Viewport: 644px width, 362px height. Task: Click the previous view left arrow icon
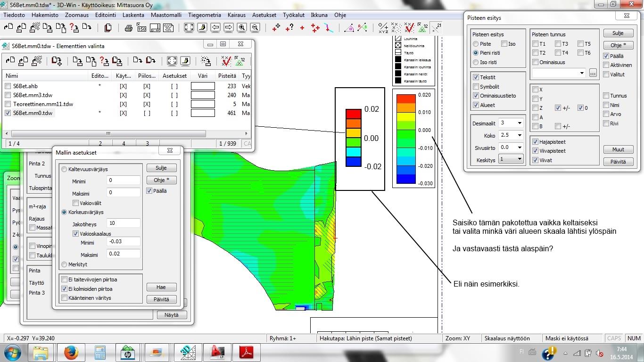(x=215, y=27)
